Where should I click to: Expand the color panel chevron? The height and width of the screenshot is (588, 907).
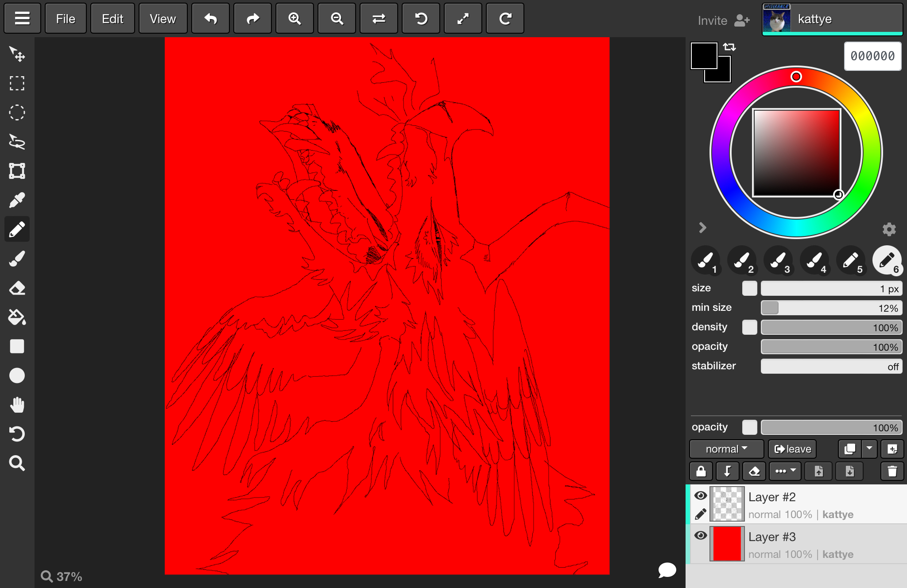point(702,228)
